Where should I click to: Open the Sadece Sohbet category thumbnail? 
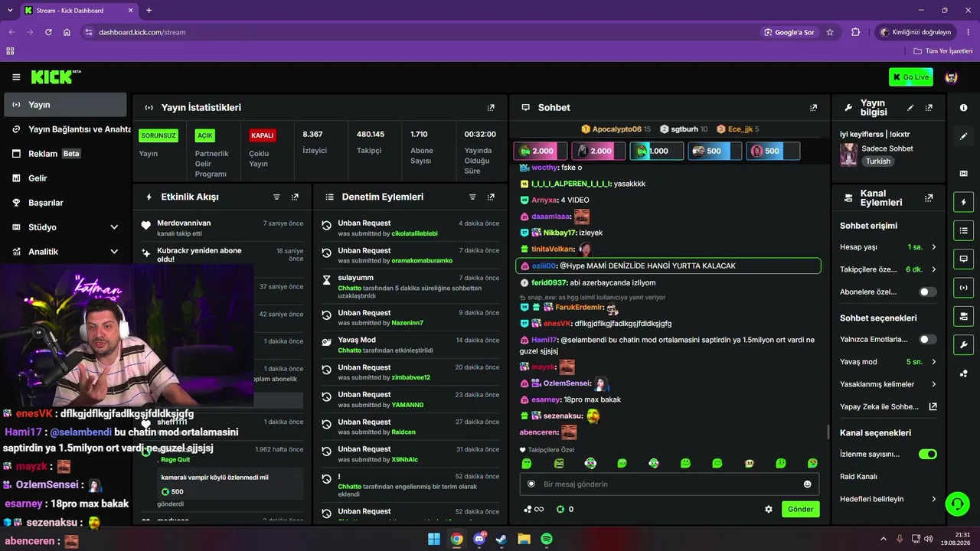coord(848,155)
